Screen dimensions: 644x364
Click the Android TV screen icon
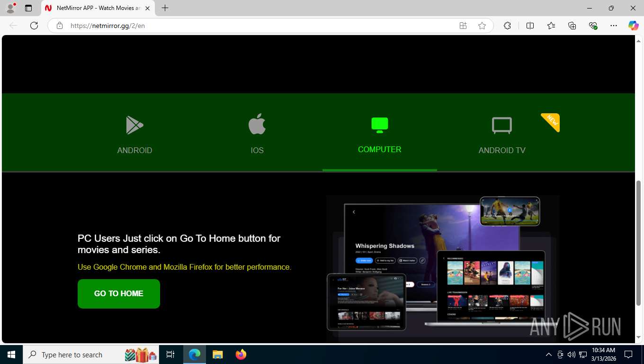pos(502,126)
